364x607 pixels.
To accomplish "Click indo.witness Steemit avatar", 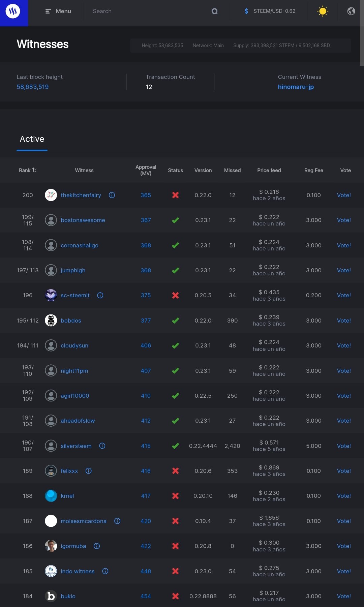I will [x=51, y=571].
